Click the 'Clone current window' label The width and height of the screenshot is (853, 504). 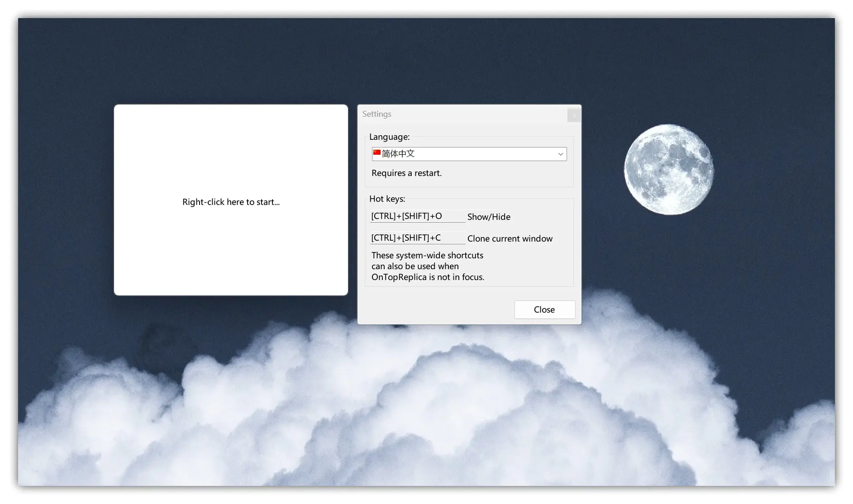point(510,238)
